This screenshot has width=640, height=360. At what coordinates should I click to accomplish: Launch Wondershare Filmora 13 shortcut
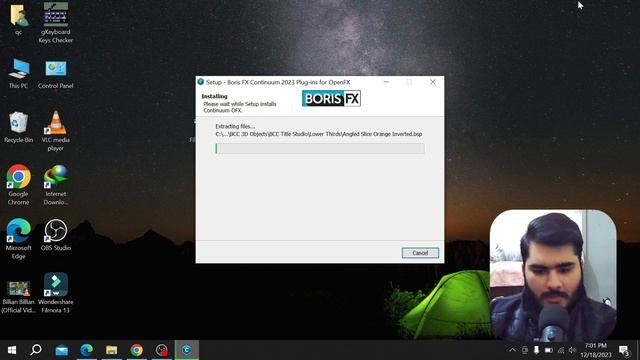56,293
